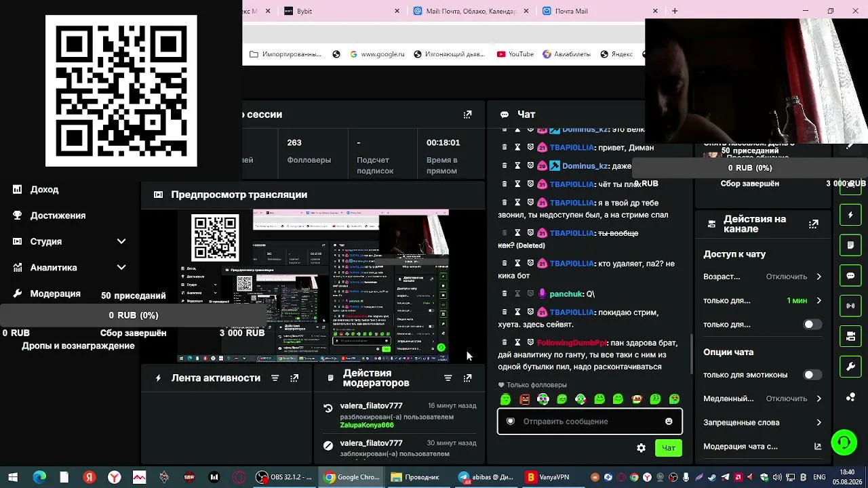Pop out the Действия модераторов panel

pyautogui.click(x=467, y=378)
